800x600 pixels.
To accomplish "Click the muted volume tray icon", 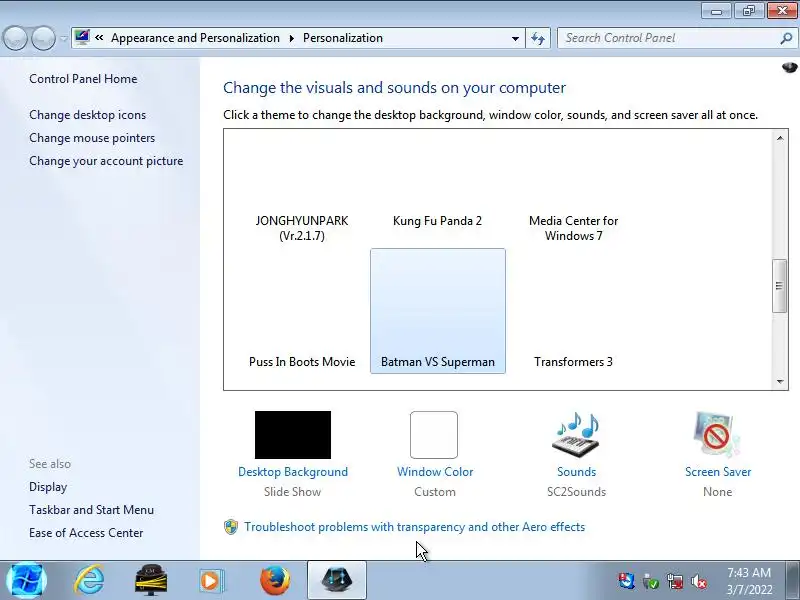I will coord(698,581).
